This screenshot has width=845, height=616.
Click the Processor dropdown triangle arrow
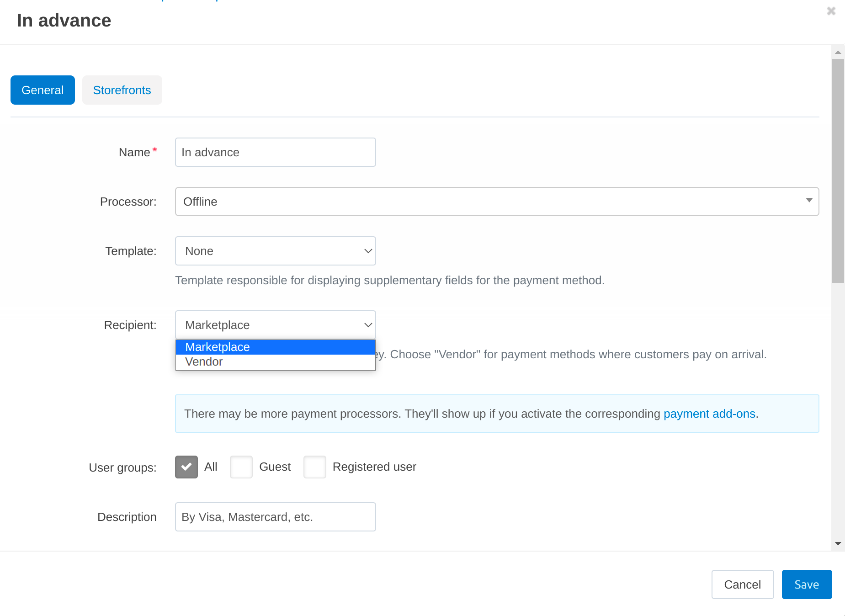(x=809, y=200)
